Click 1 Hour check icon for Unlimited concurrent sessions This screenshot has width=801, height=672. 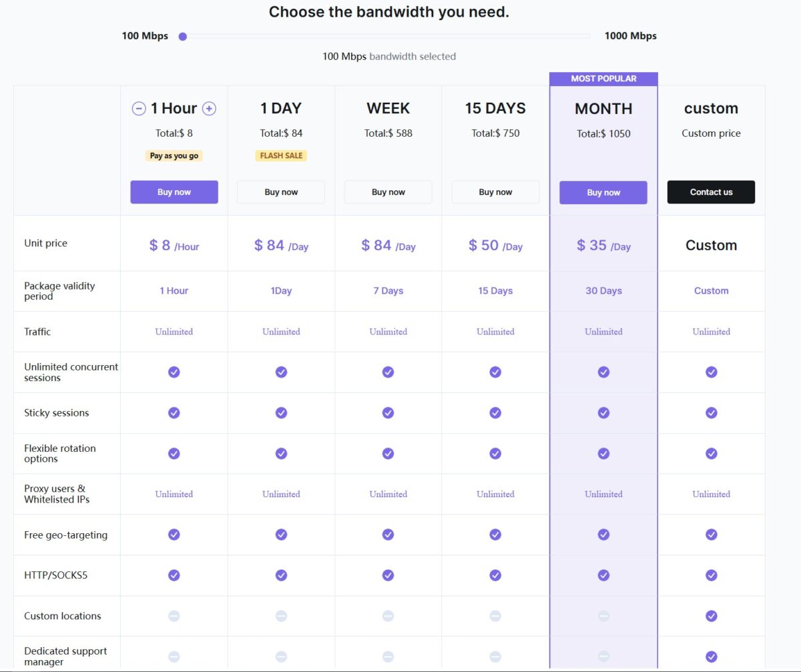pyautogui.click(x=174, y=372)
